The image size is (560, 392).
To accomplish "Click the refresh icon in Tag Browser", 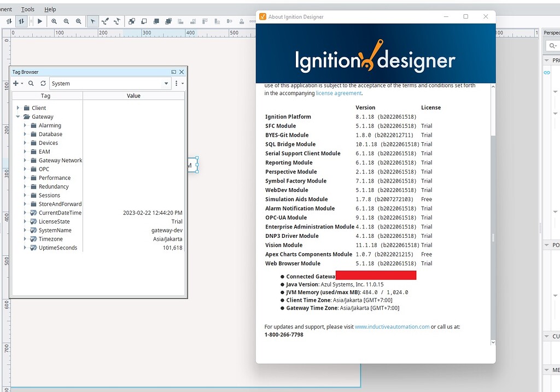I will [43, 83].
